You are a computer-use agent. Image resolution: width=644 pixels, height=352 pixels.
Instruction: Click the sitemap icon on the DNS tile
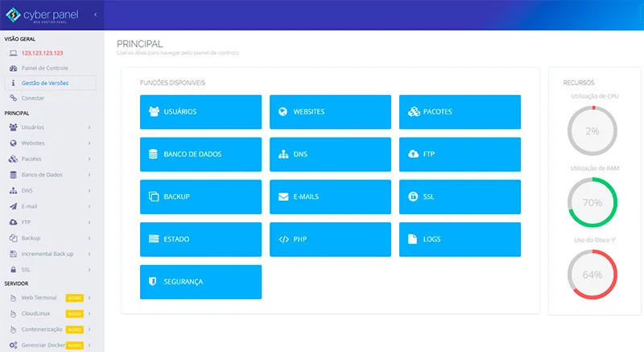coord(283,154)
